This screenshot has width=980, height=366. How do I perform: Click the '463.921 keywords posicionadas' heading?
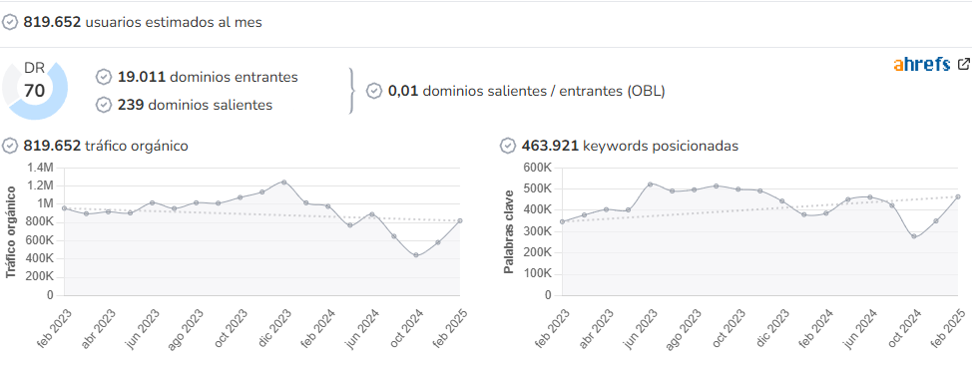630,147
